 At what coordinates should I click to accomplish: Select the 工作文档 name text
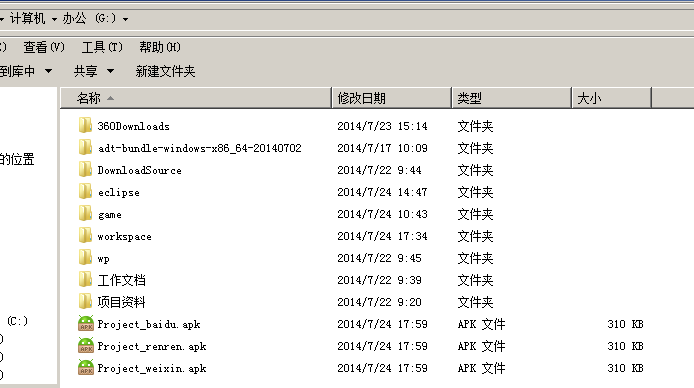(x=121, y=280)
